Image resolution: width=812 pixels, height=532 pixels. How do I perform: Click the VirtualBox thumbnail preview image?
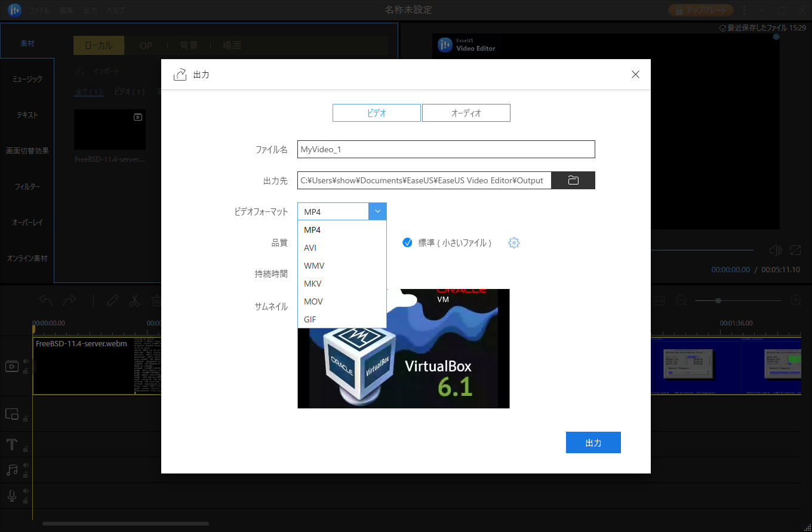click(404, 349)
